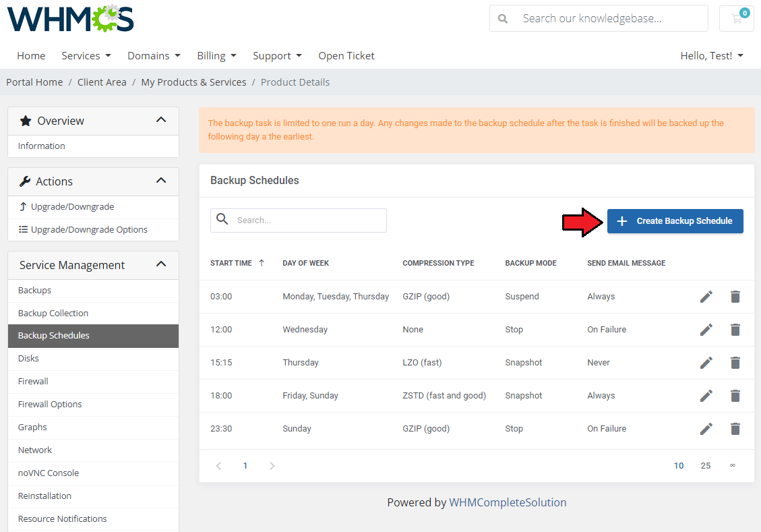Sort by Backup Mode column
This screenshot has height=532, width=761.
point(531,263)
